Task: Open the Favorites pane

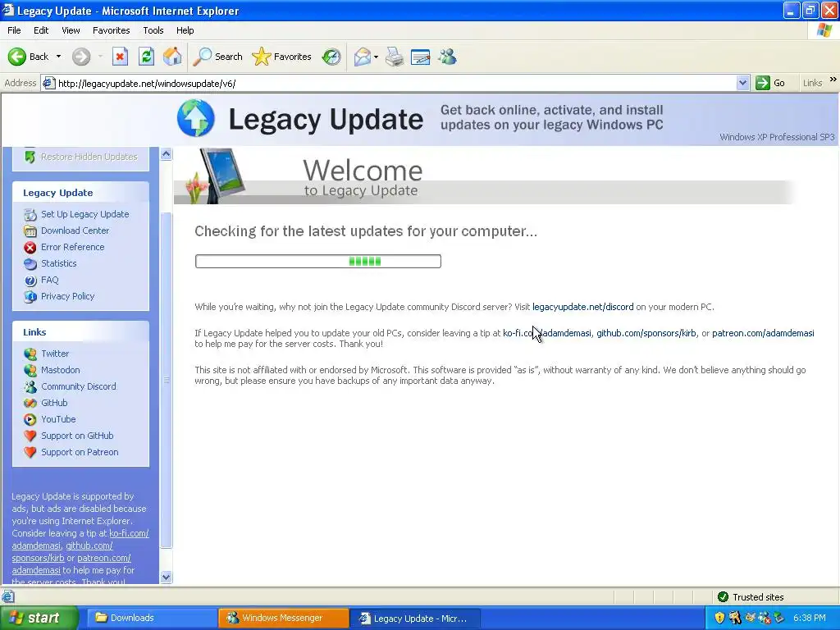Action: 282,57
